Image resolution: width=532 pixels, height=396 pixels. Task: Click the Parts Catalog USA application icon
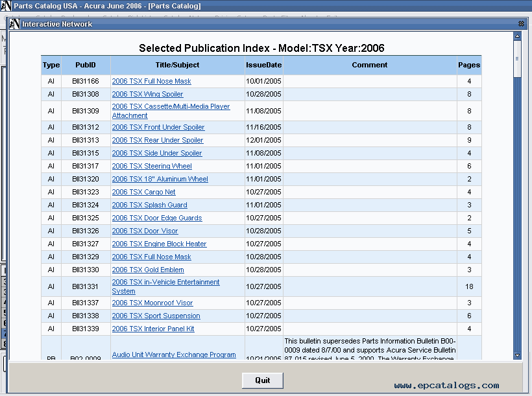pos(6,6)
